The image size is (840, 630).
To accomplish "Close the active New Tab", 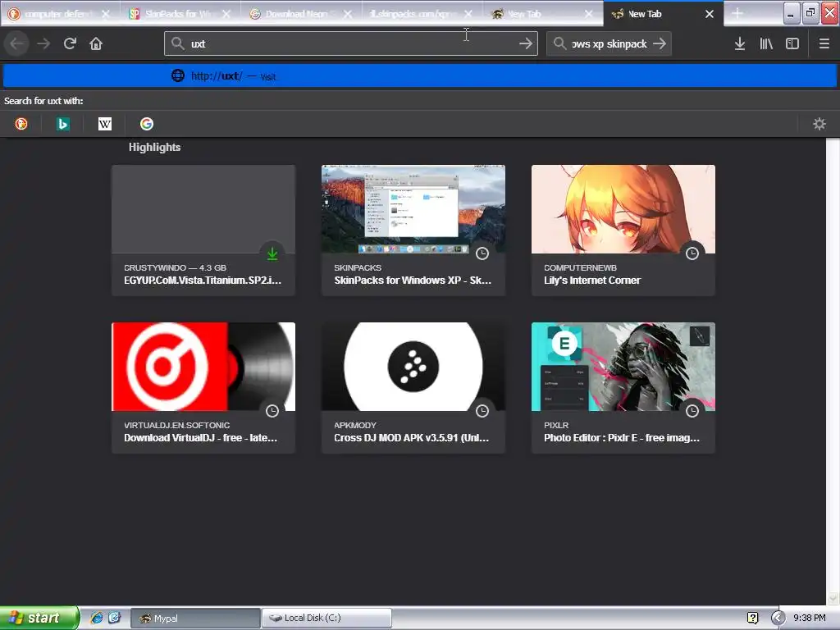I will tap(710, 14).
